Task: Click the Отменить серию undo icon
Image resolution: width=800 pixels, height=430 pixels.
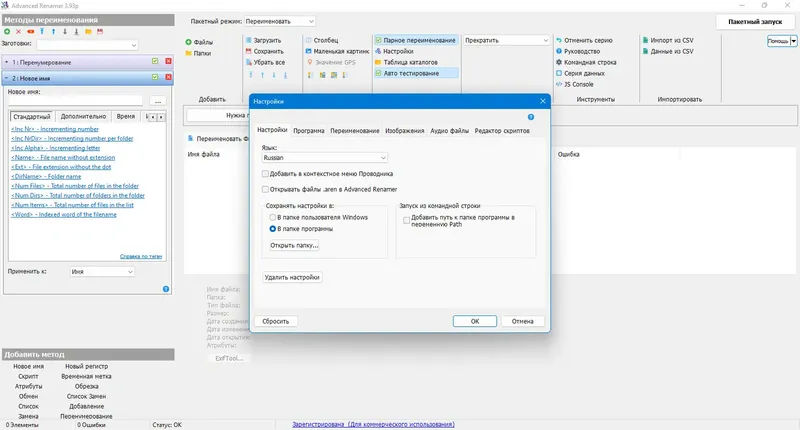Action: [559, 40]
